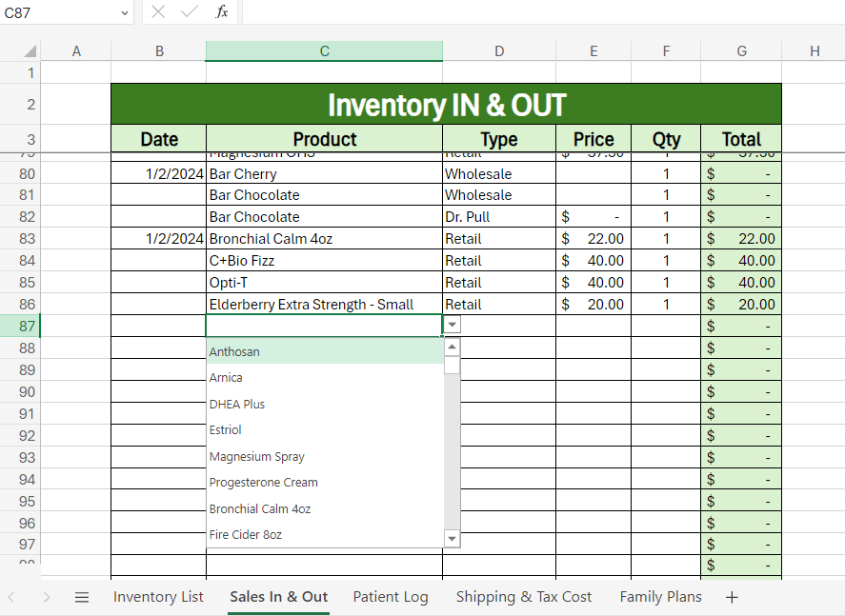Toggle the C87 validation dropdown arrow
Image resolution: width=845 pixels, height=616 pixels.
[453, 325]
